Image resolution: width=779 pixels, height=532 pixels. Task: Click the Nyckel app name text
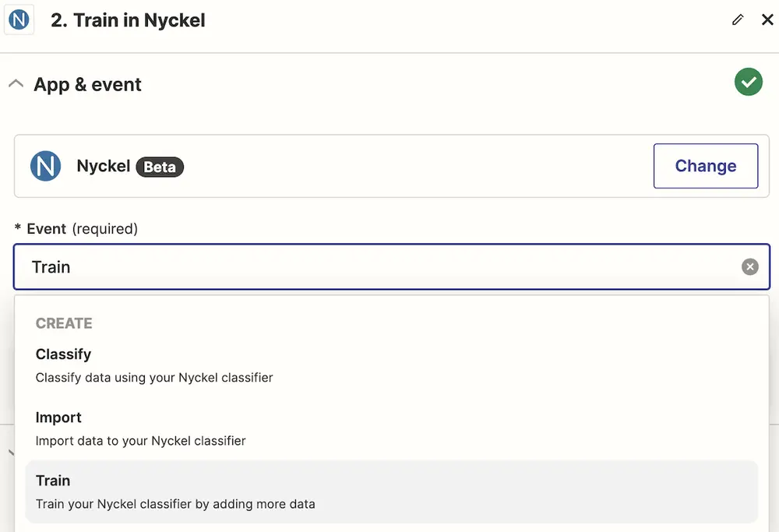(104, 166)
